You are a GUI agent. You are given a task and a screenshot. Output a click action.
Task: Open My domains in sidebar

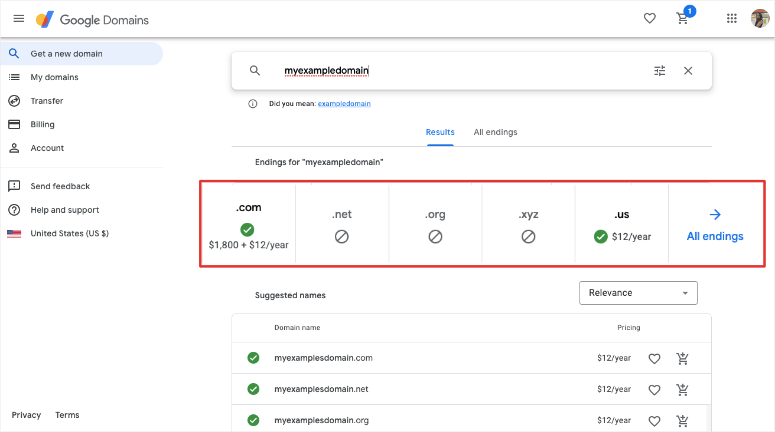(x=54, y=77)
